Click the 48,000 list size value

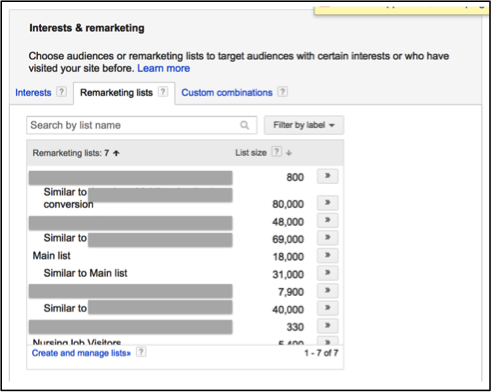(288, 222)
